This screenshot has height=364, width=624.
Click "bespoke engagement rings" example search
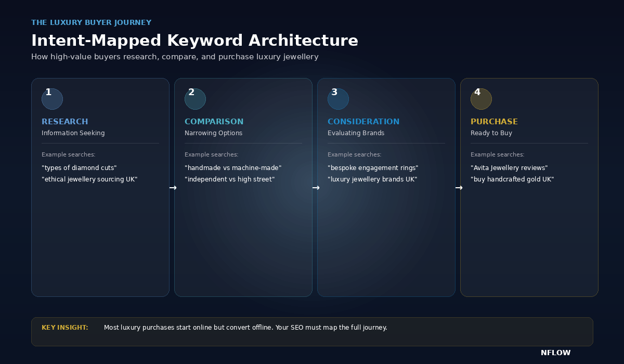point(373,168)
